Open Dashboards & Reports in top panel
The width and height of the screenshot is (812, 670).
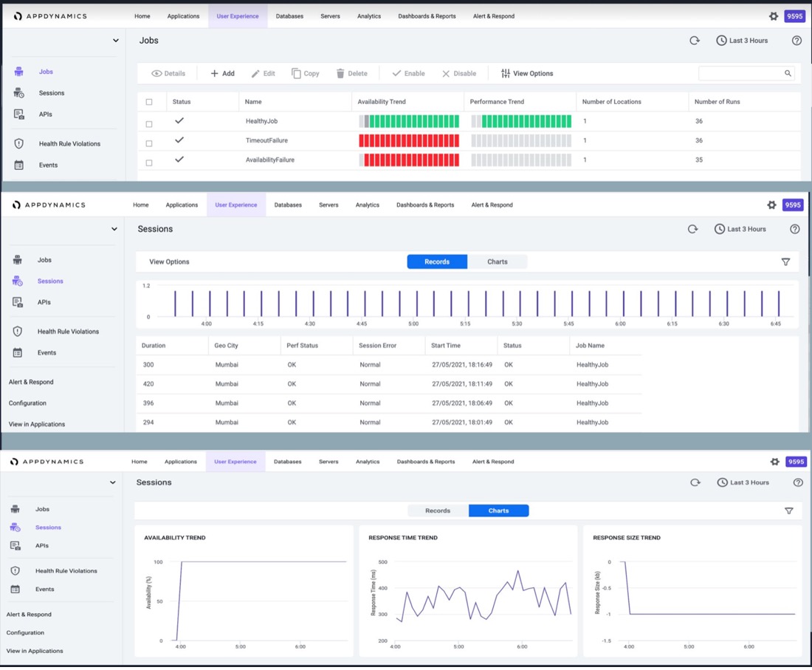click(x=427, y=16)
